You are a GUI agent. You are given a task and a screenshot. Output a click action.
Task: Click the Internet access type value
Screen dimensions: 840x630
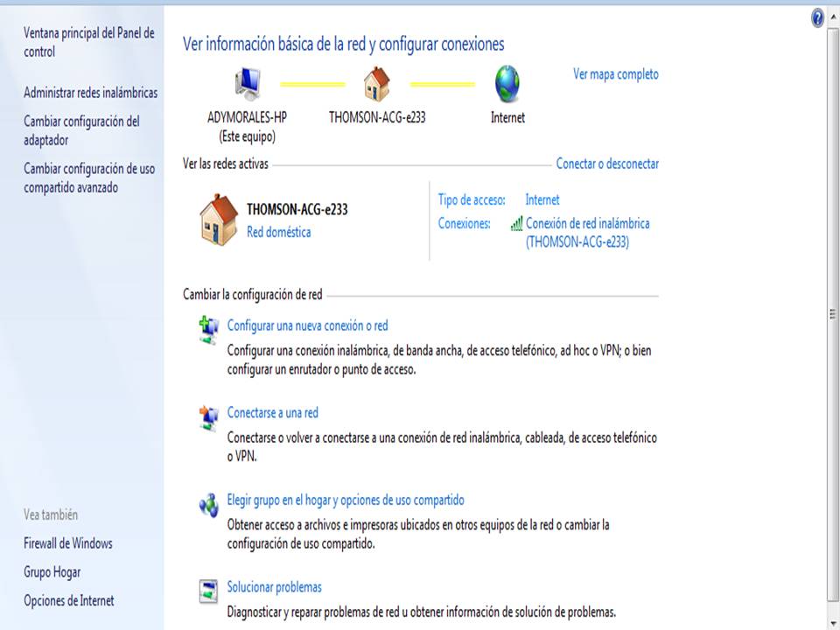542,199
